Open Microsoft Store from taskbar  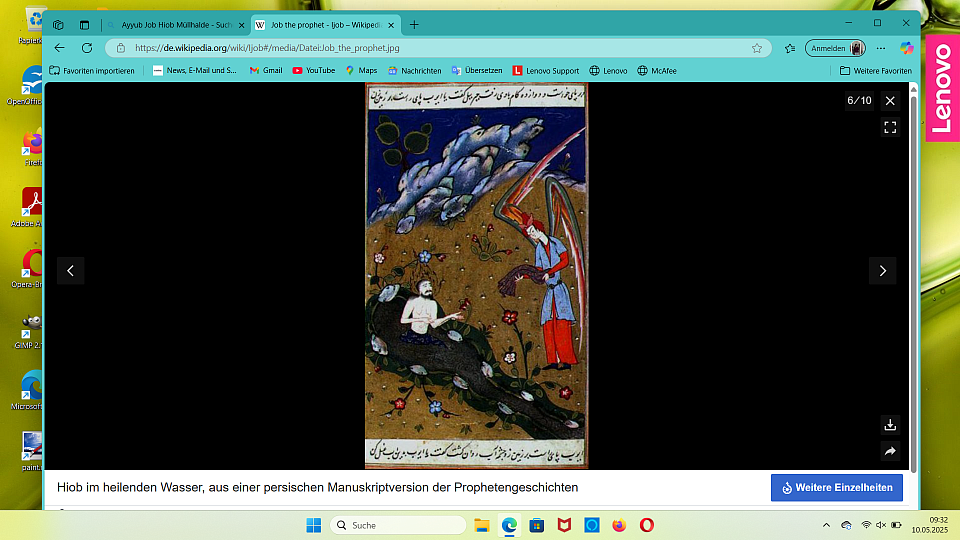(x=537, y=525)
